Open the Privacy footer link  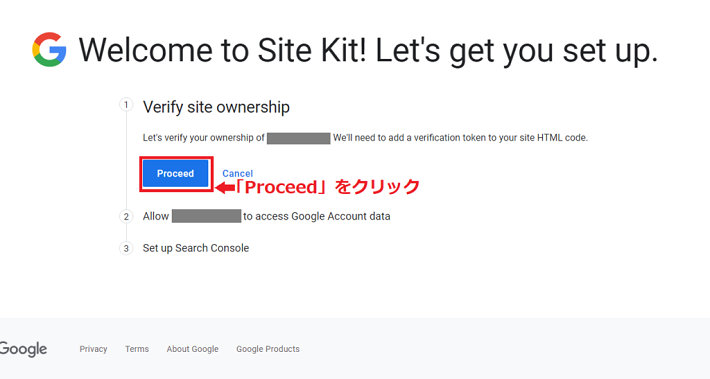pyautogui.click(x=93, y=349)
